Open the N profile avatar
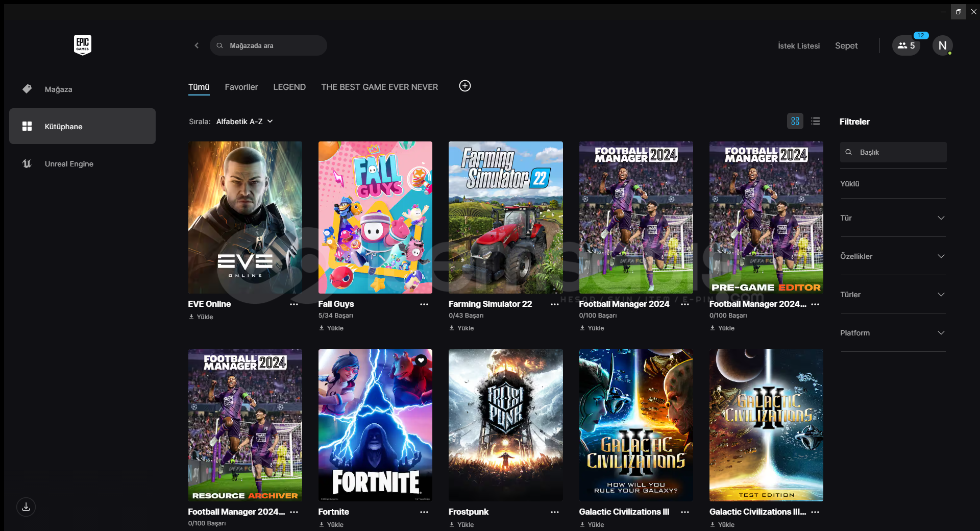Image resolution: width=980 pixels, height=531 pixels. [x=942, y=45]
